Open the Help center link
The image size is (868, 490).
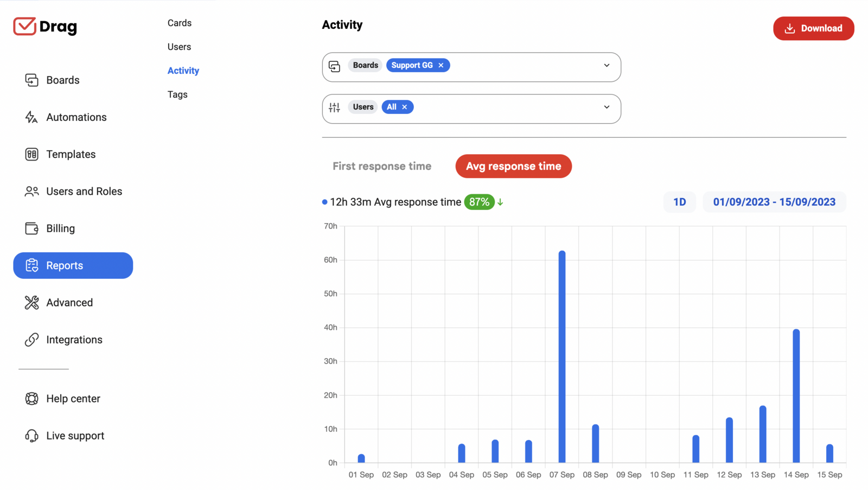point(73,398)
